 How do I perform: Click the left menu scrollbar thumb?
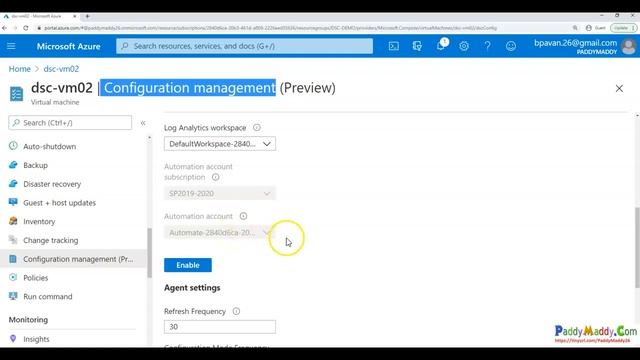(149, 253)
